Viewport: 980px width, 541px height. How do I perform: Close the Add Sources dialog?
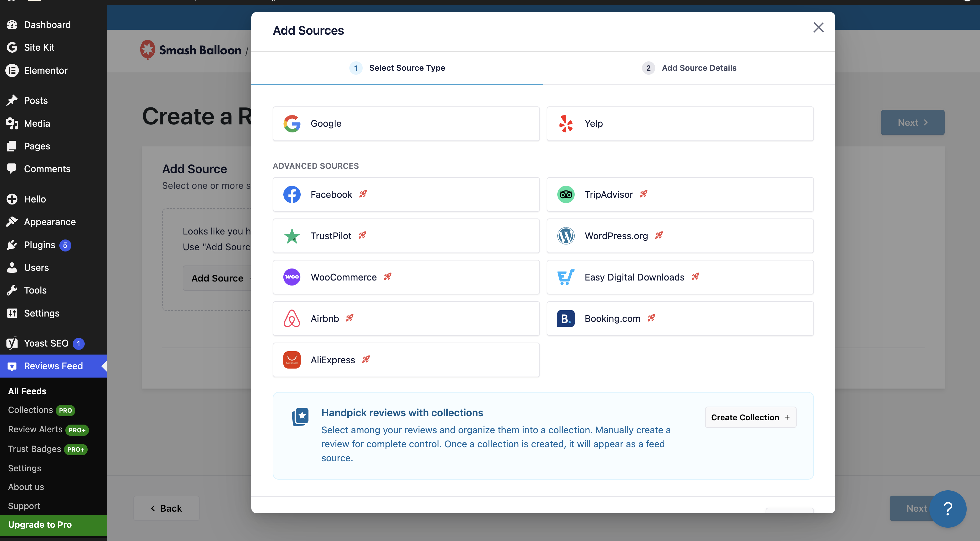(818, 27)
